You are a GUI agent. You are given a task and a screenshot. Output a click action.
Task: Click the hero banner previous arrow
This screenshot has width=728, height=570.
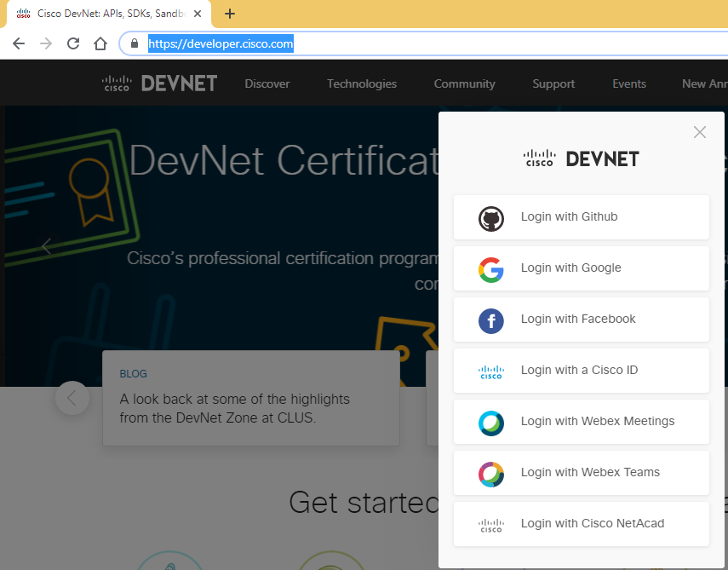(47, 246)
